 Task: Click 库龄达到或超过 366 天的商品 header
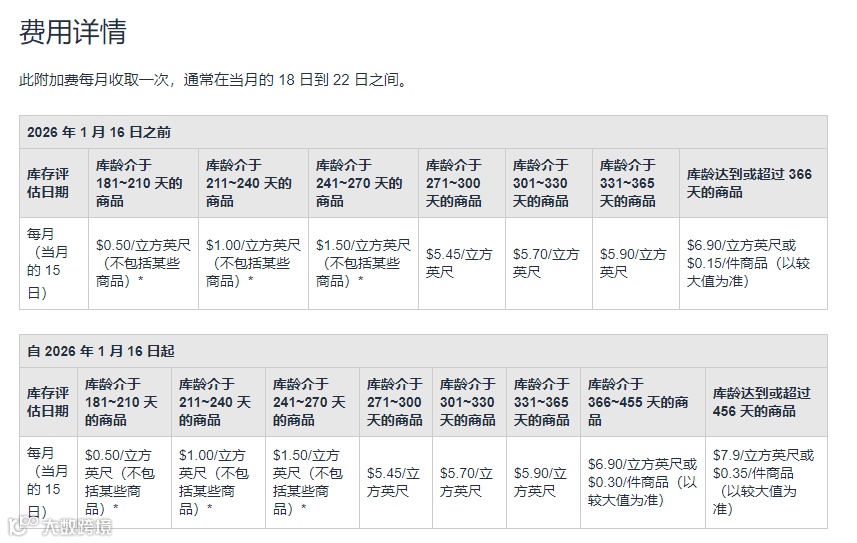[x=753, y=183]
